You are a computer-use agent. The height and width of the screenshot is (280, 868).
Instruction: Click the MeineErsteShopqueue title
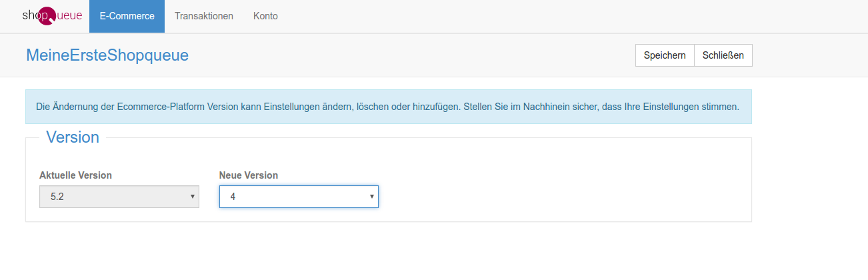pyautogui.click(x=107, y=55)
